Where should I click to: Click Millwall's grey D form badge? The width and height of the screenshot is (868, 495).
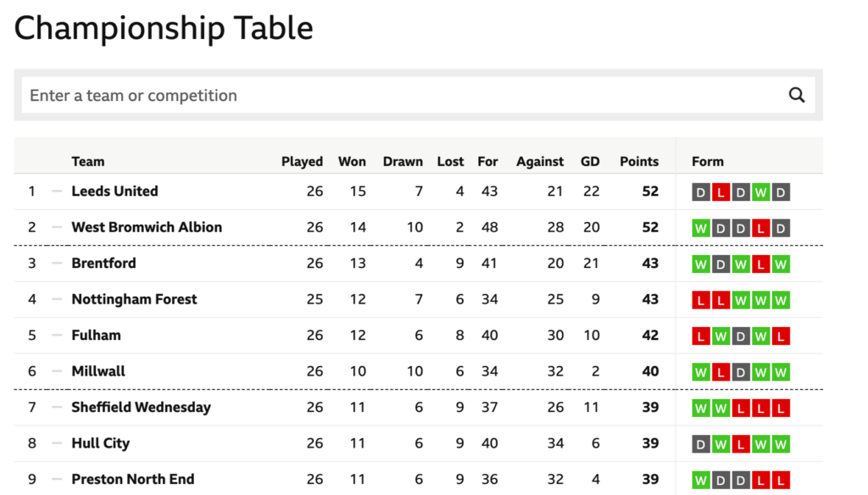741,372
